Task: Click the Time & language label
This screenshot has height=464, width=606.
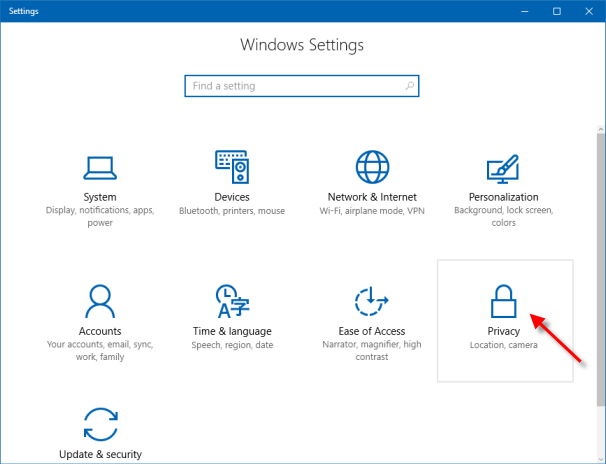Action: pyautogui.click(x=232, y=331)
